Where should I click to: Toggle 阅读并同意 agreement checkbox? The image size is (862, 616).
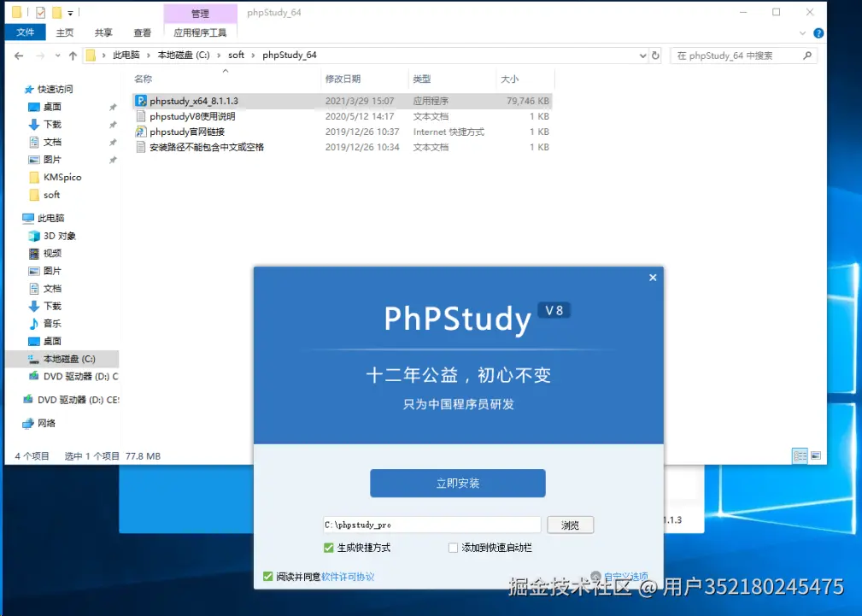point(267,577)
